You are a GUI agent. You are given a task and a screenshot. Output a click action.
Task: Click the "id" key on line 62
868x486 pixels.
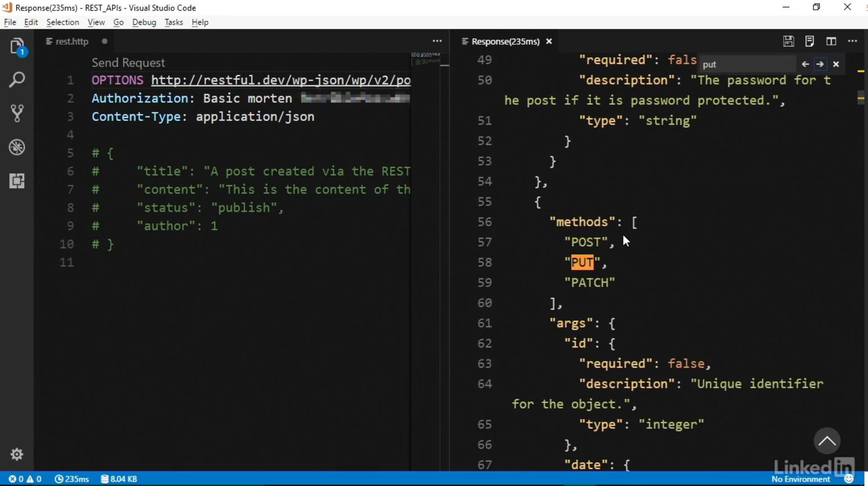579,343
